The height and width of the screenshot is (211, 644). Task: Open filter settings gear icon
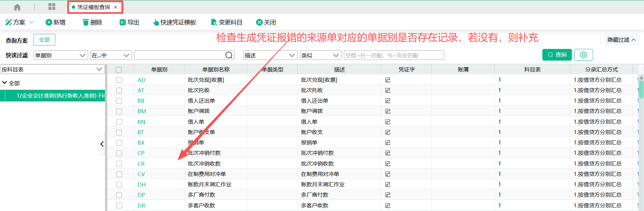pos(583,55)
